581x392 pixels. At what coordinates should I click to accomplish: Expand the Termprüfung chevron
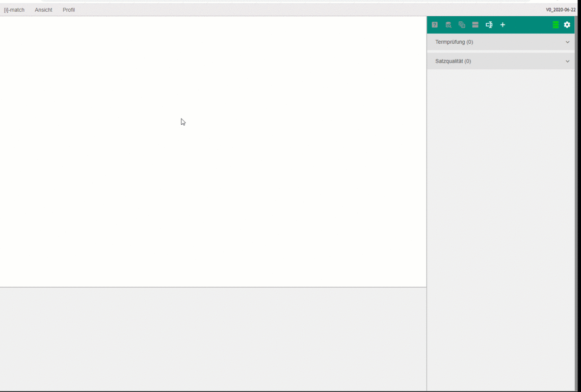pos(567,42)
